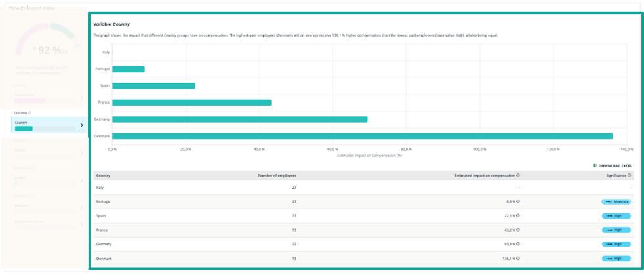Click info icon beside Spain's 22,5 % value

click(x=518, y=215)
